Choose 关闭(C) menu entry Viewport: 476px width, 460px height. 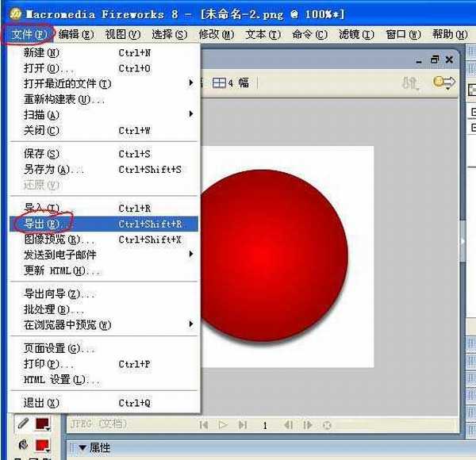[x=104, y=131]
